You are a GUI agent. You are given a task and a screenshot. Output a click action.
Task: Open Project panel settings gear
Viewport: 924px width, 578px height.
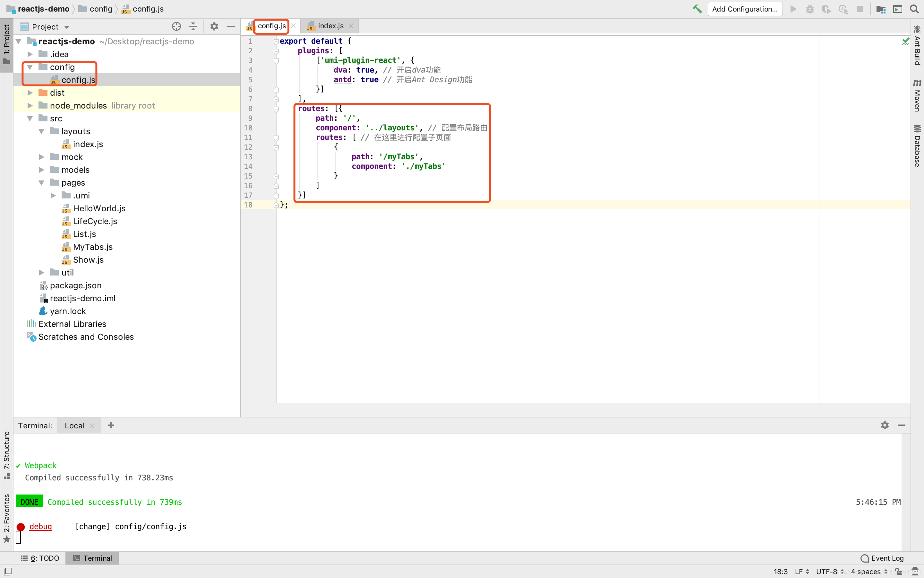(x=214, y=26)
